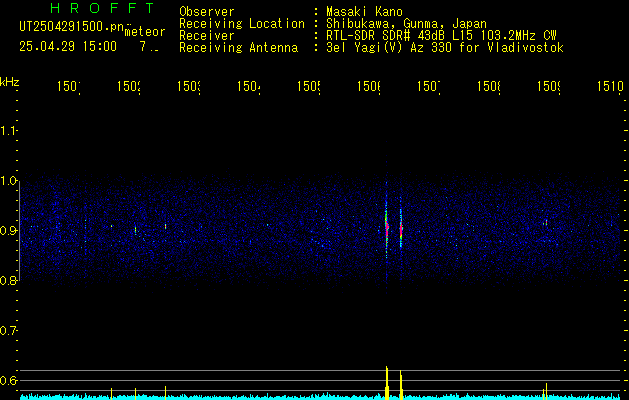
Task: Click the kHz axis unit label
Action: [x=10, y=82]
